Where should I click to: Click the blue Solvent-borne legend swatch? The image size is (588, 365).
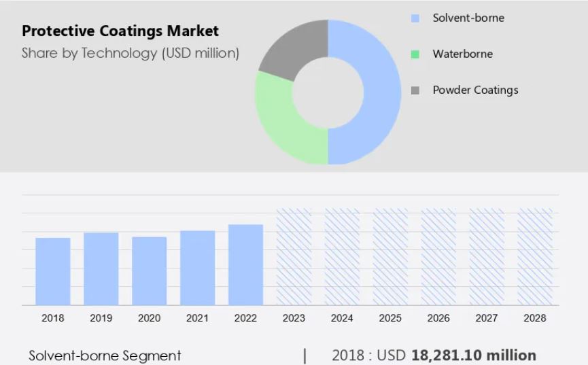(415, 18)
